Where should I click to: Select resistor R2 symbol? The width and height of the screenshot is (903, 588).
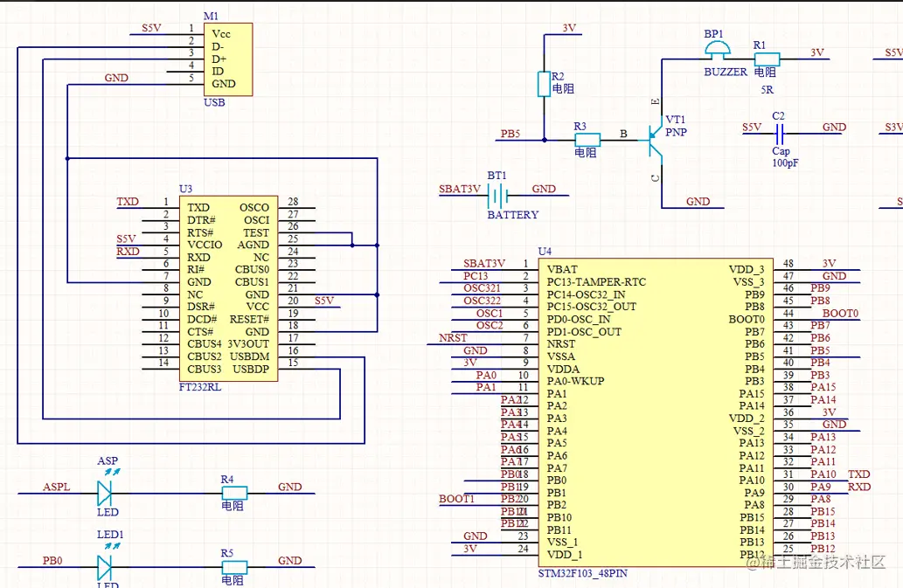point(544,84)
